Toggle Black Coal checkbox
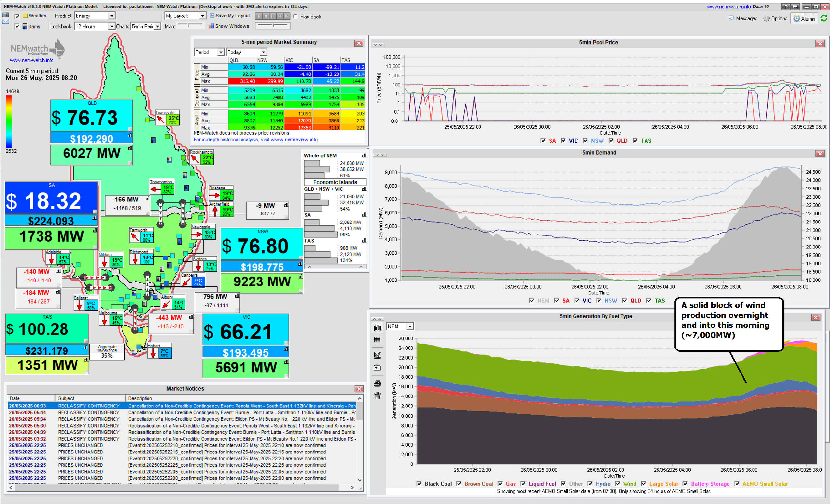The image size is (830, 504). (x=419, y=483)
